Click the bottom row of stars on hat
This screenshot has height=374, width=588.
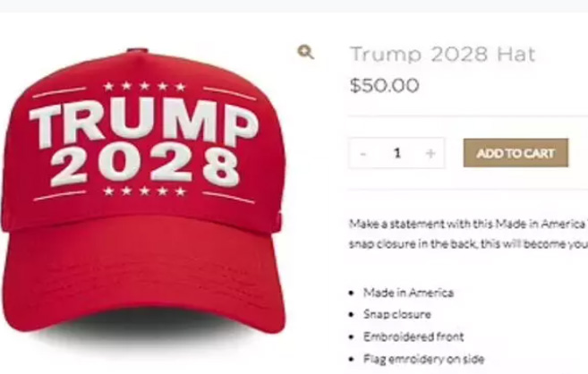click(x=144, y=191)
